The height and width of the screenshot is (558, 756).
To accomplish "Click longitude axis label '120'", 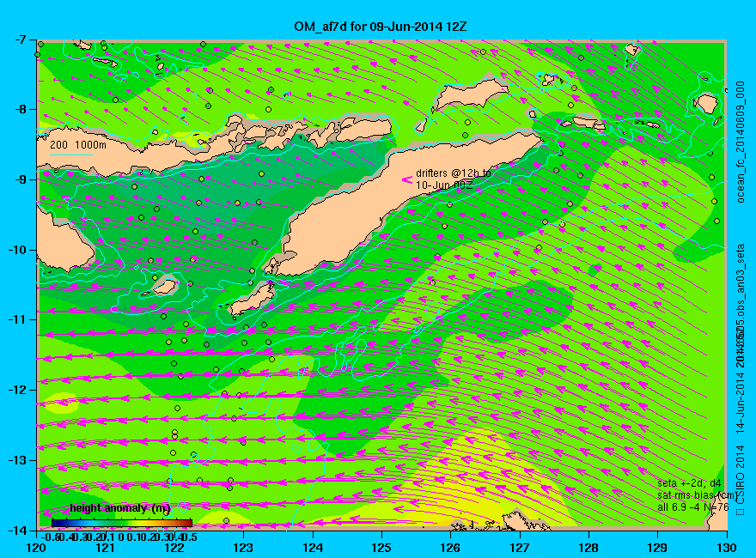I will point(37,548).
